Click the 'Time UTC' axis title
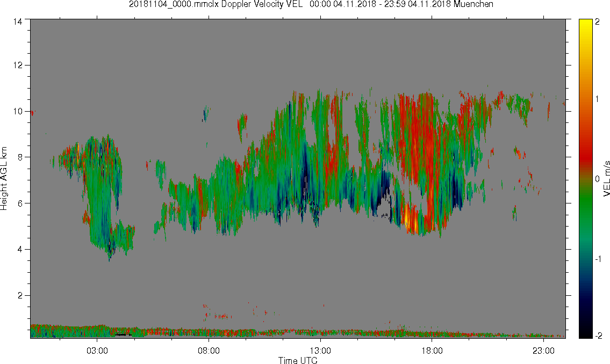This screenshot has height=364, width=610. pyautogui.click(x=298, y=360)
